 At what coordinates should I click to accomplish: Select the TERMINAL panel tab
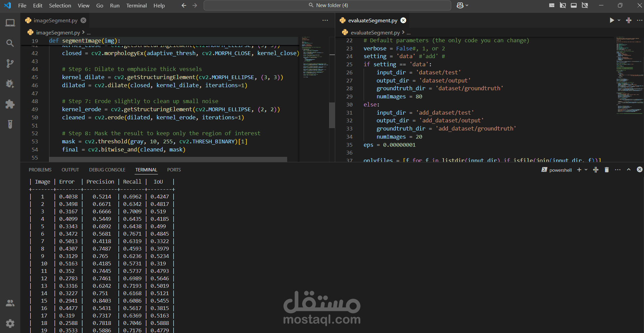click(x=146, y=170)
